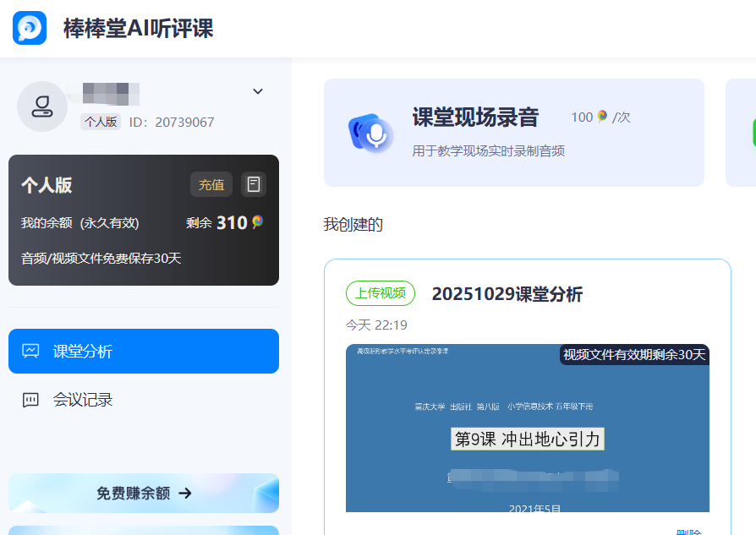
Task: Click the 充值 recharge button
Action: pos(211,184)
